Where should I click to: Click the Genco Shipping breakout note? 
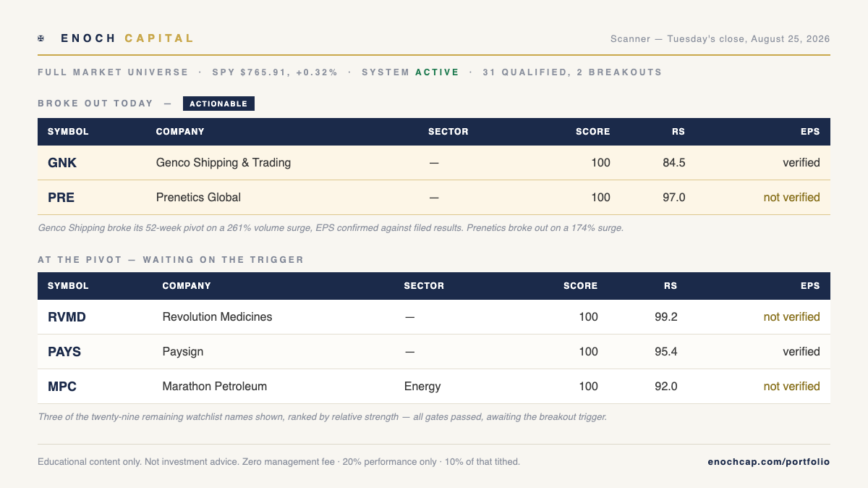tap(331, 228)
